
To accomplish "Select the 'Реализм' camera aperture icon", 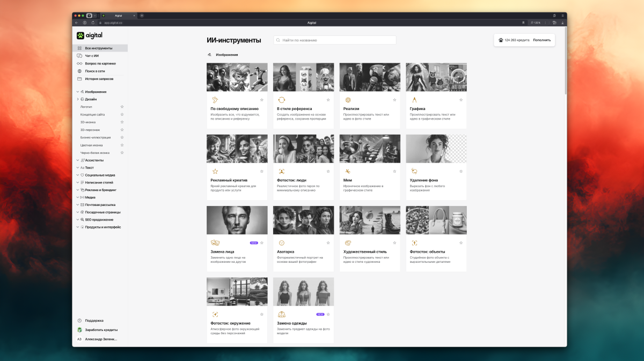I will tap(348, 100).
